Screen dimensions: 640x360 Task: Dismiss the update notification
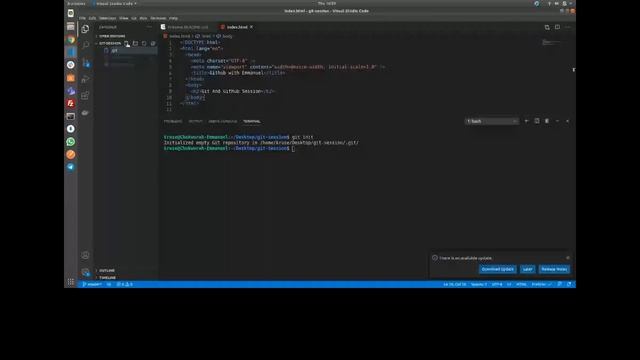tap(568, 258)
